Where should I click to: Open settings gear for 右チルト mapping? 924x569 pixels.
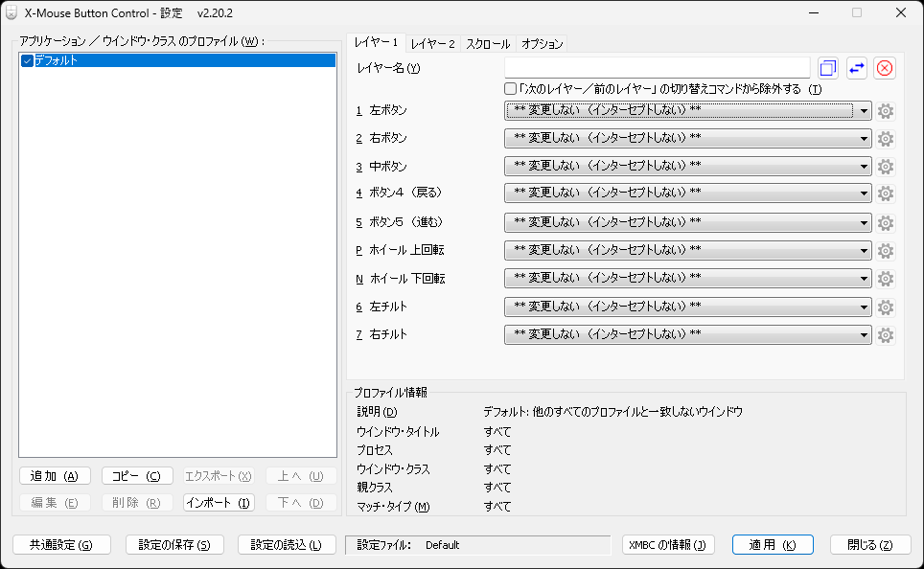tap(885, 335)
